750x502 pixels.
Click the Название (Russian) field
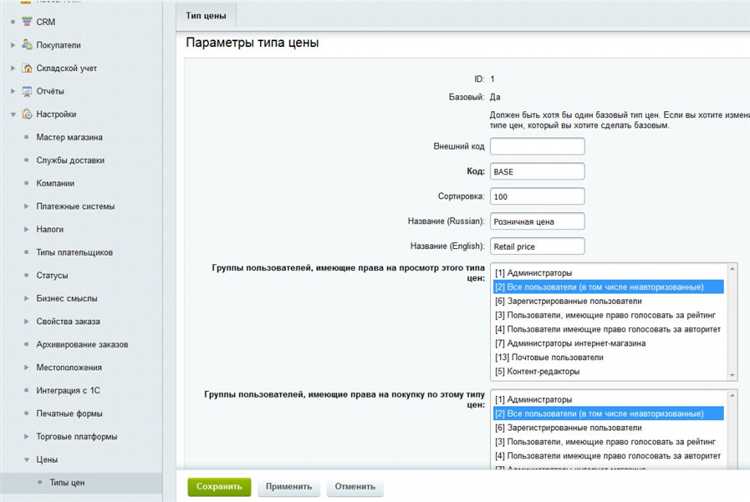(537, 221)
